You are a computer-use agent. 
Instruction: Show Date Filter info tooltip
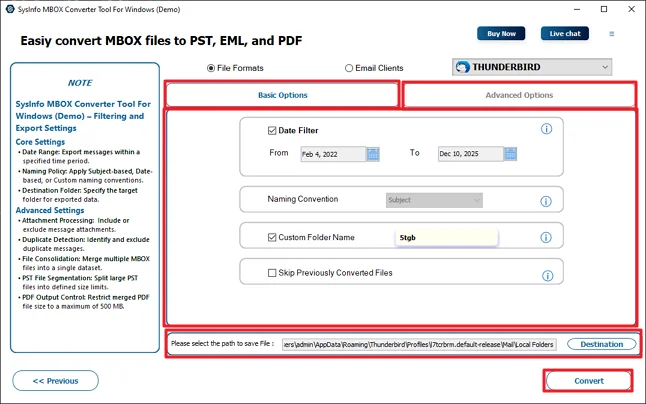click(546, 129)
